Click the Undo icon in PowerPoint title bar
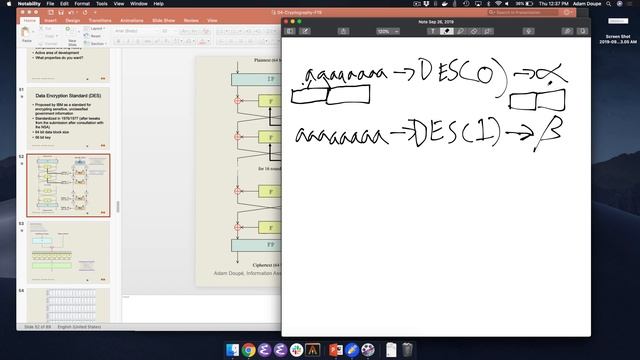640x360 pixels. (x=72, y=13)
